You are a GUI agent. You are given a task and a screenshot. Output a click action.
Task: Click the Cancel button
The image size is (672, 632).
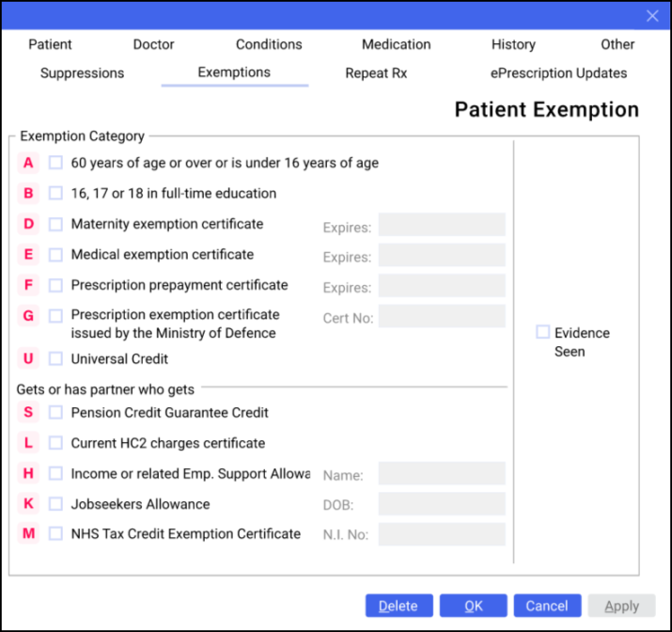tap(547, 606)
